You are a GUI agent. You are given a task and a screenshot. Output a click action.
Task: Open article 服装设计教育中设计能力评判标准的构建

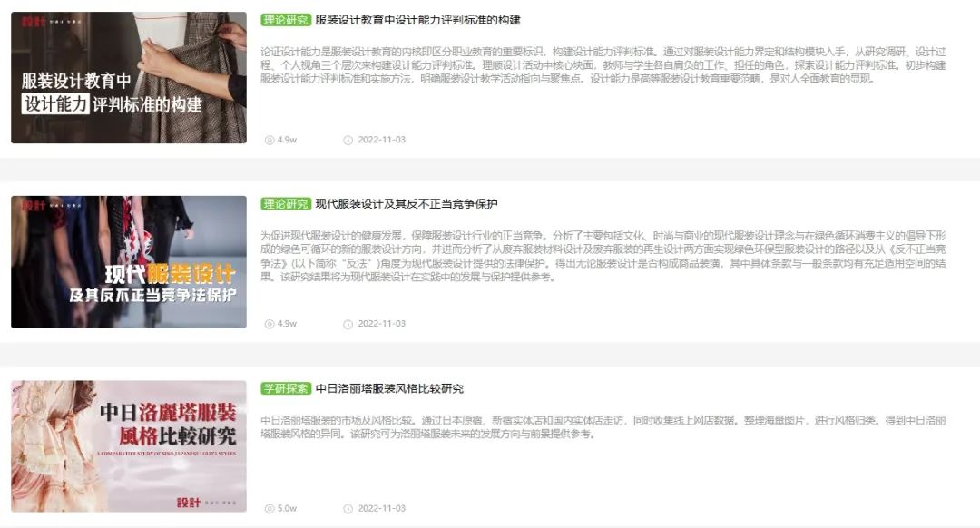coord(417,20)
